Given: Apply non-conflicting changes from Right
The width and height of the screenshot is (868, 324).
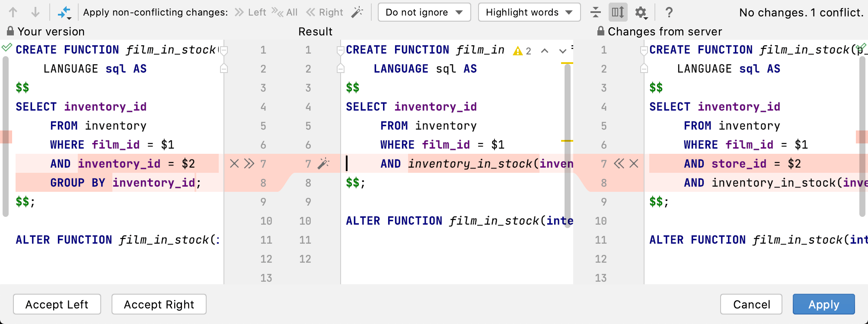Looking at the screenshot, I should coord(325,13).
